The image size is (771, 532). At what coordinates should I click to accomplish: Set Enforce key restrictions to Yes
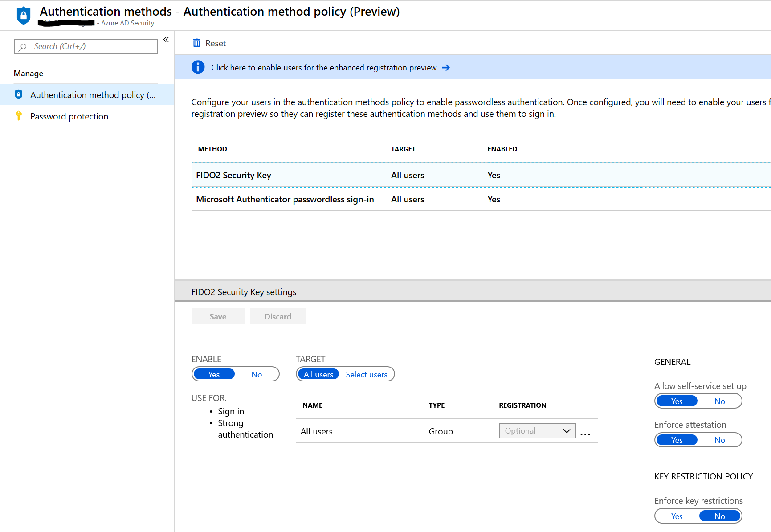(x=677, y=516)
